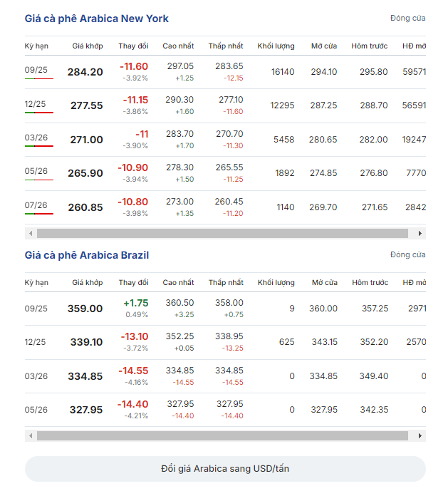Click the volume value 16140
The height and width of the screenshot is (491, 448).
pos(283,73)
